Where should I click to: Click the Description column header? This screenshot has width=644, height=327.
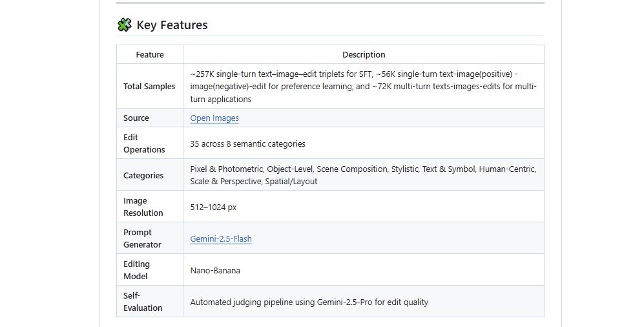[364, 55]
